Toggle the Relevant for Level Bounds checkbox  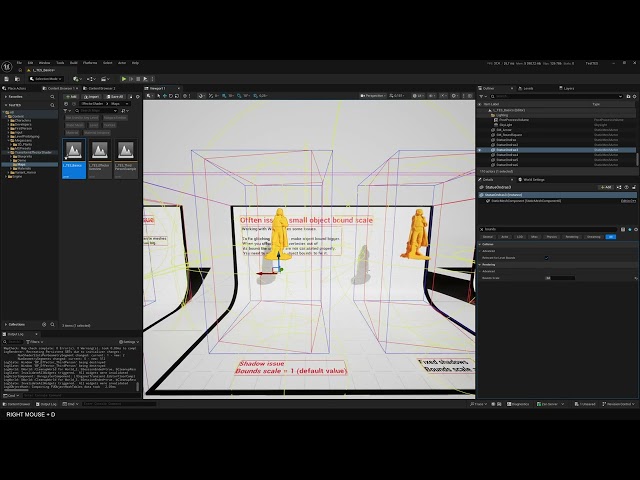pos(547,258)
